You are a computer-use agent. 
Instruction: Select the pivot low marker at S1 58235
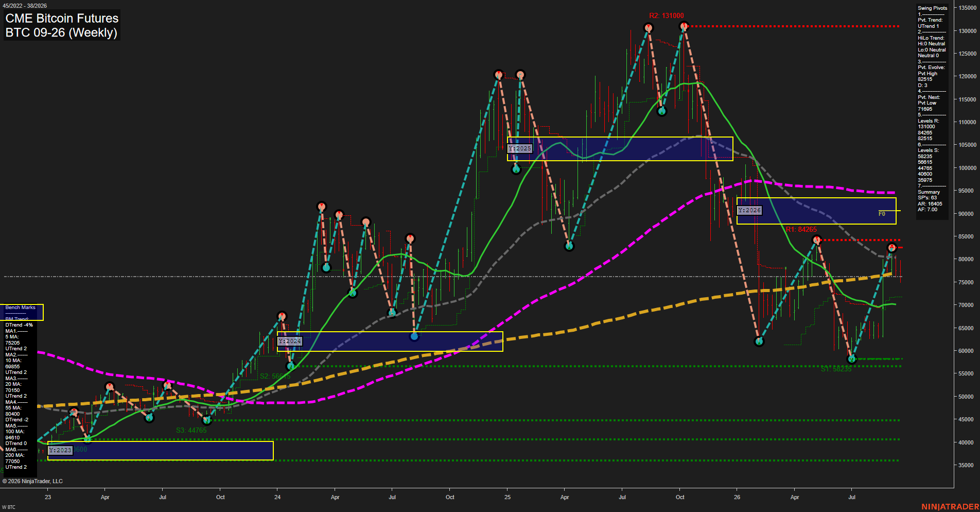852,359
